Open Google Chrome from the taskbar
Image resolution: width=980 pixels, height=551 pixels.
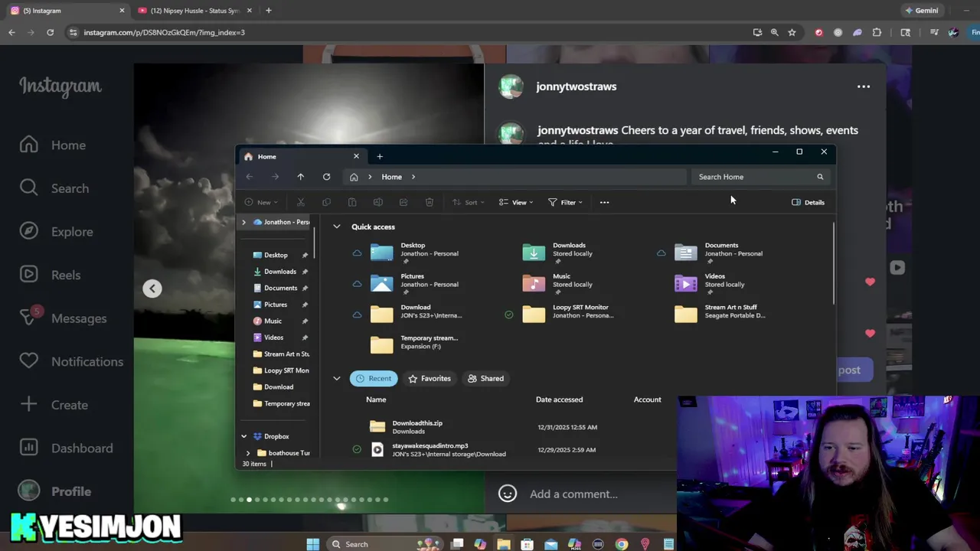[x=622, y=544]
